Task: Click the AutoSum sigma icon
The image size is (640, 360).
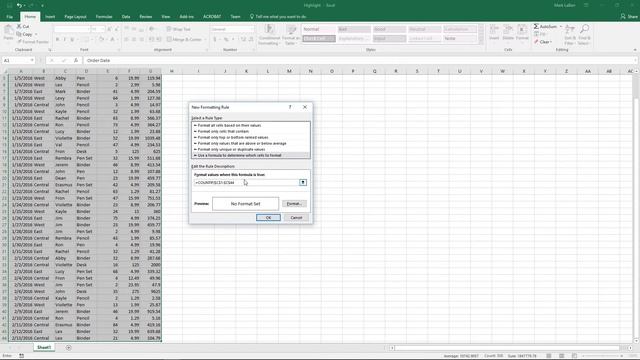Action: pos(536,27)
